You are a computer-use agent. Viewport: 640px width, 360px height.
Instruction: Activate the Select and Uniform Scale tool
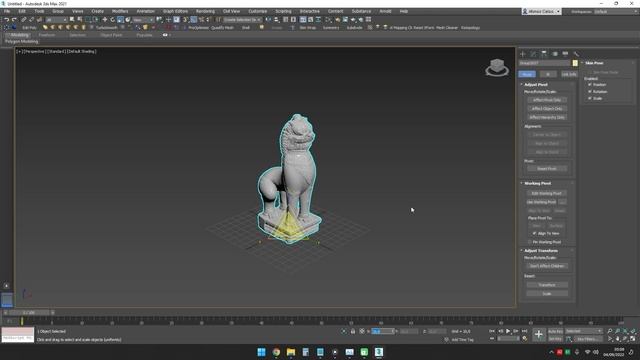pos(120,20)
